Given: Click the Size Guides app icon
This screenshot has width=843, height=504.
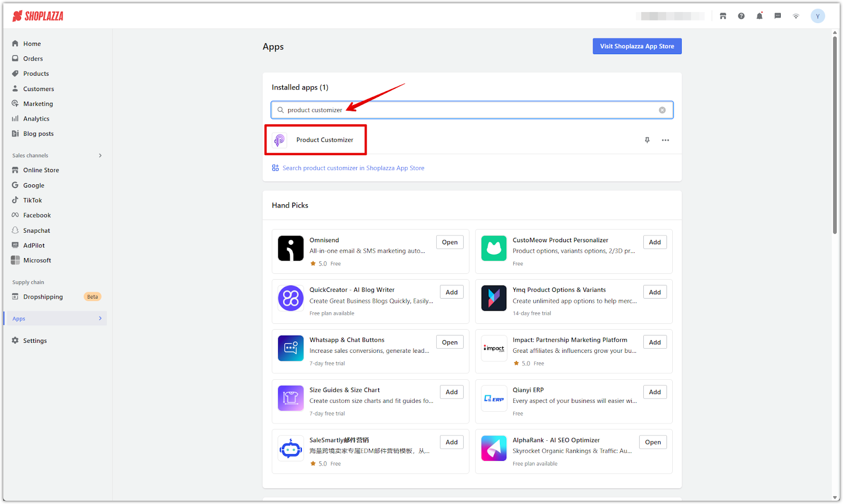Looking at the screenshot, I should tap(291, 399).
